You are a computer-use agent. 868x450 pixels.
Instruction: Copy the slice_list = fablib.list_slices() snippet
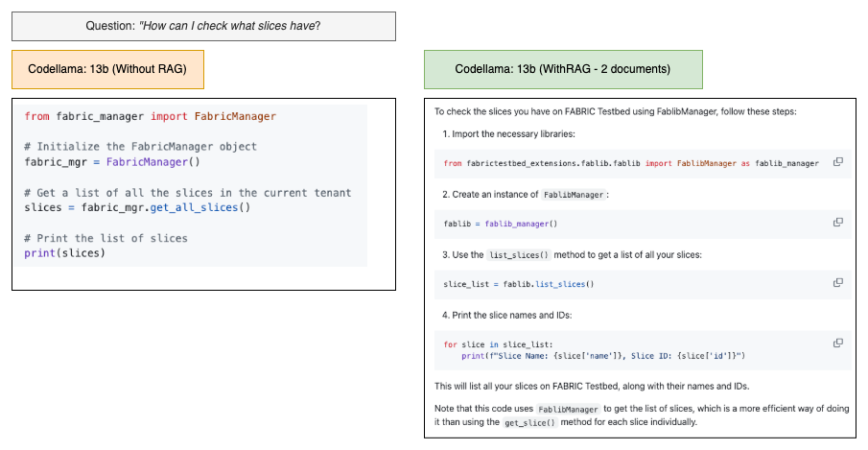click(x=838, y=283)
